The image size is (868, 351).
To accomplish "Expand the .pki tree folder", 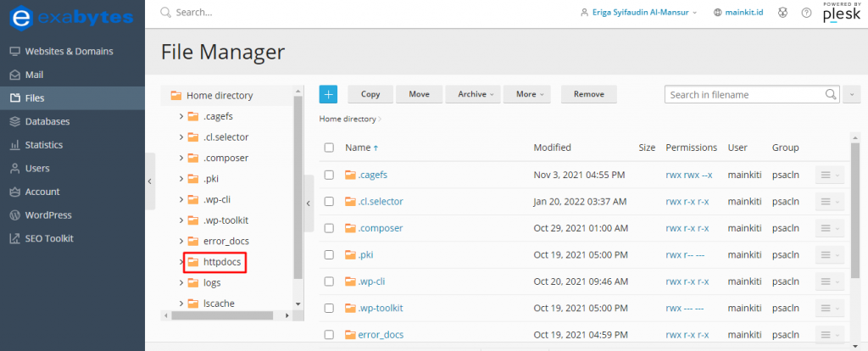I will [x=181, y=179].
